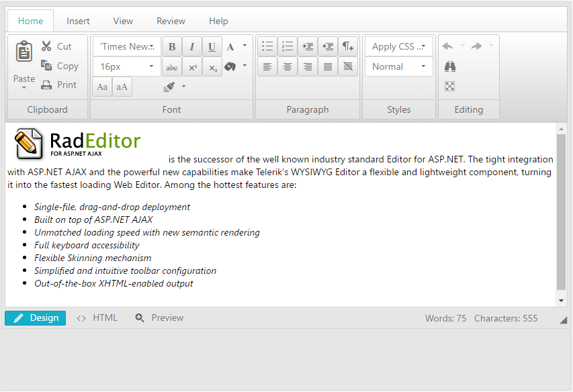Center align the paragraph text

(x=288, y=66)
